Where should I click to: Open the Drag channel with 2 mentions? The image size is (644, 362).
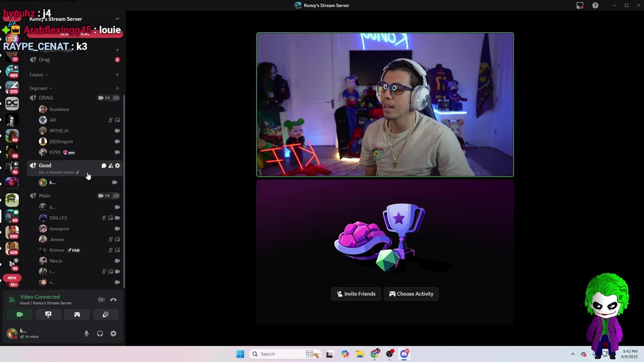[74, 59]
